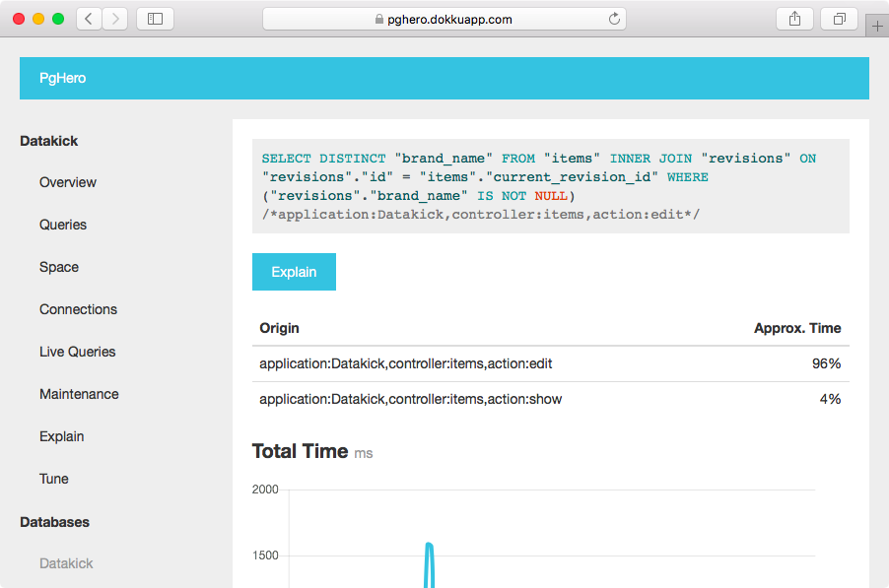Click the 1500 y-axis label
889x588 pixels.
tap(265, 555)
